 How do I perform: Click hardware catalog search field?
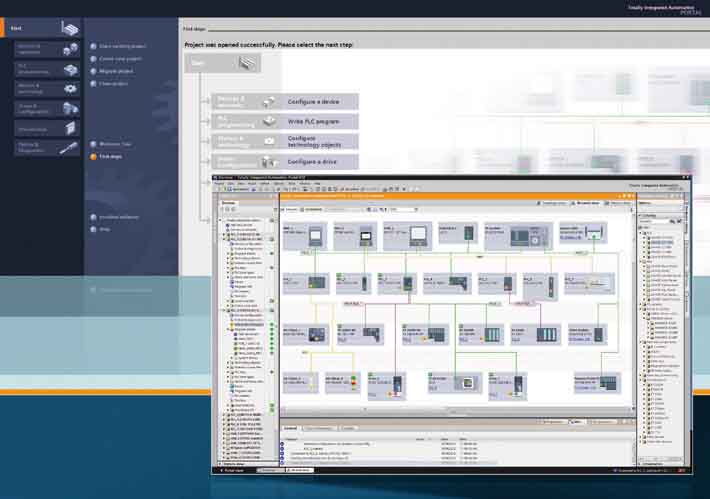point(655,221)
